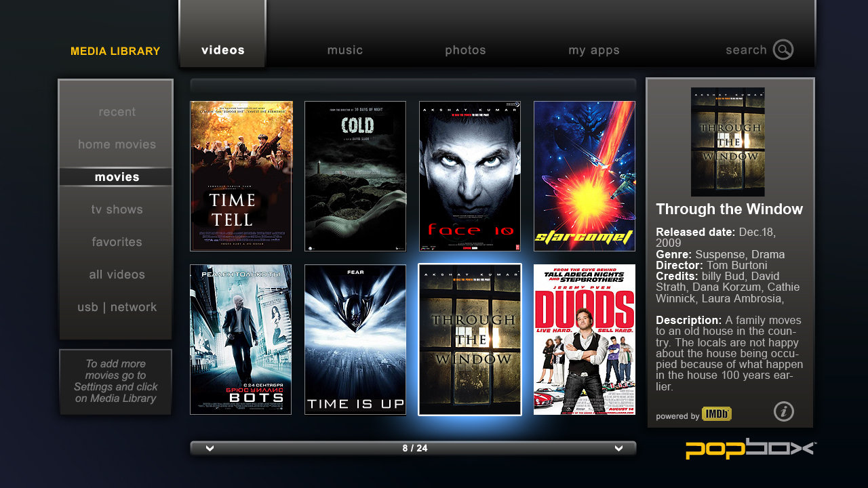Switch to the photos tab
Screen dimensions: 868x488
click(x=465, y=49)
